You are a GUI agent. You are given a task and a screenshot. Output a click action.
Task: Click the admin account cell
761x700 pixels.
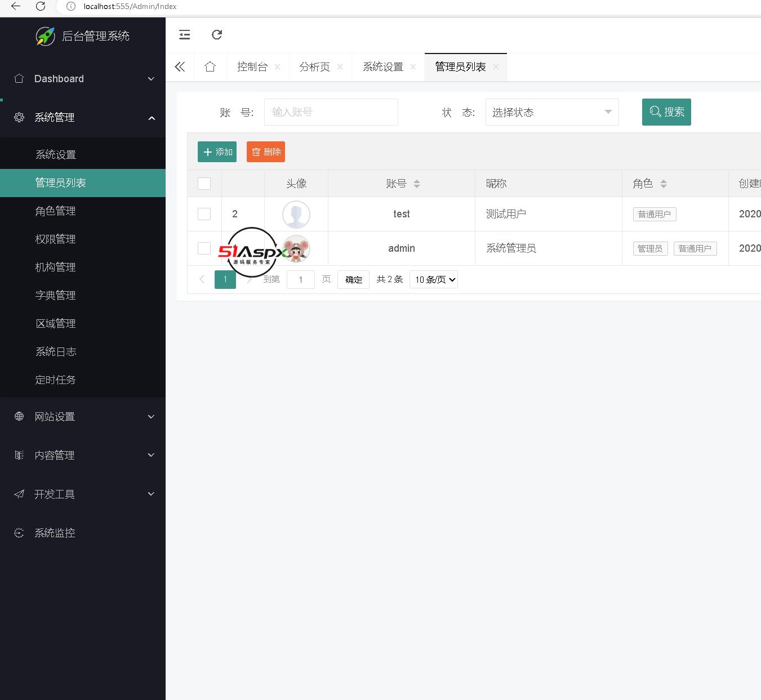pyautogui.click(x=402, y=248)
